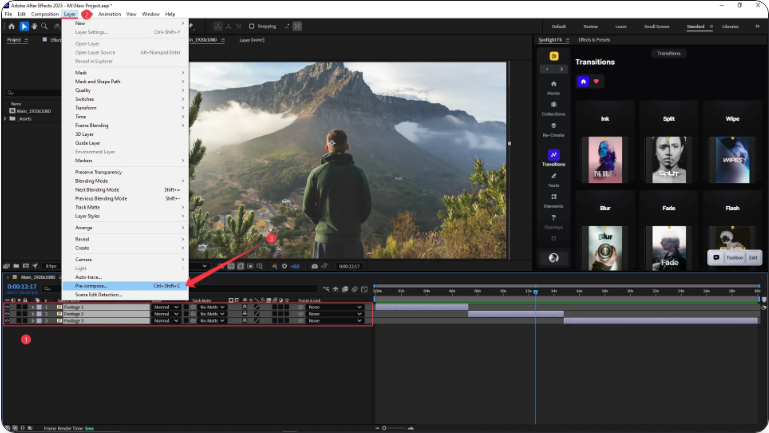Image resolution: width=769 pixels, height=433 pixels.
Task: Switch to the Small Screen workspace
Action: 657,26
